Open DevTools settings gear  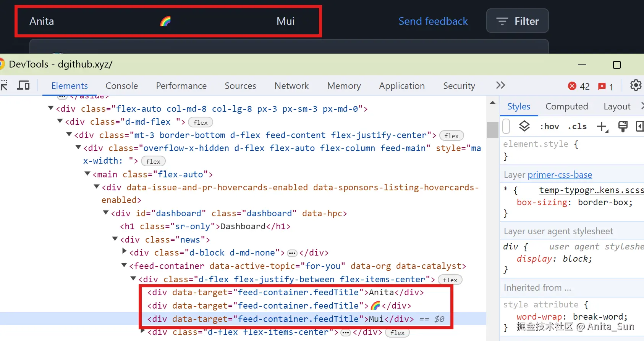coord(636,85)
